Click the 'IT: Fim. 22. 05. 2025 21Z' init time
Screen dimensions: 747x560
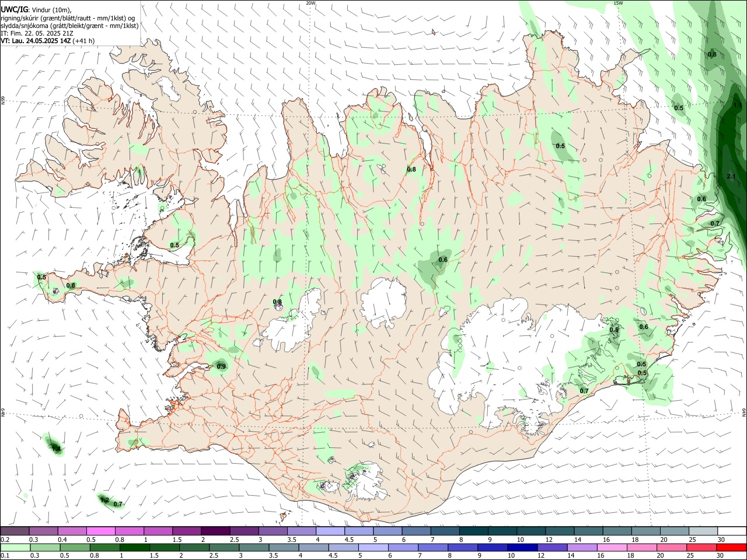tap(37, 33)
